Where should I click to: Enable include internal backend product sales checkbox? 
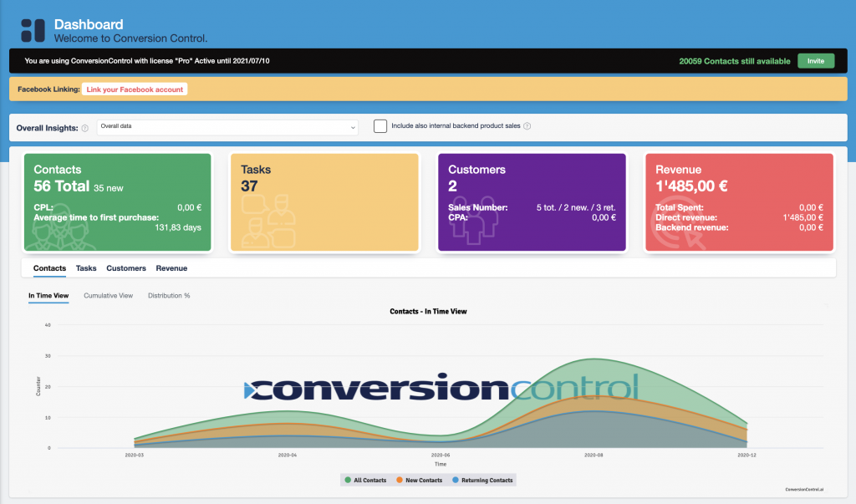pyautogui.click(x=380, y=126)
